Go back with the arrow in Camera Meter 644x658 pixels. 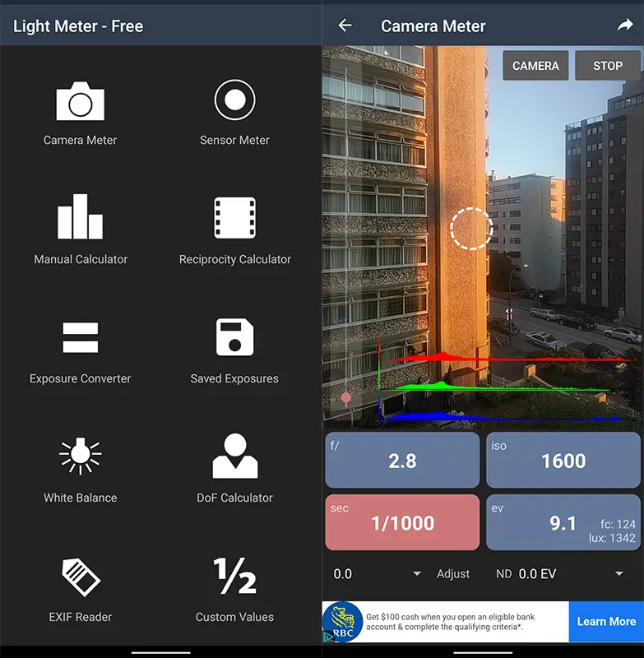pos(345,25)
